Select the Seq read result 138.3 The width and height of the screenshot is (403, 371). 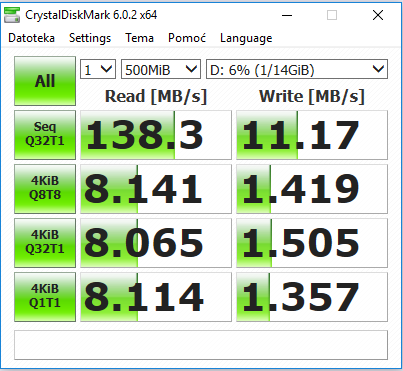[x=156, y=135]
